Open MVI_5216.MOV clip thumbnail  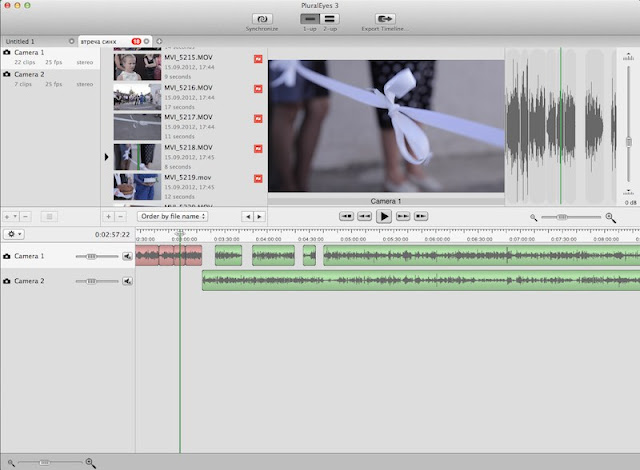(137, 97)
